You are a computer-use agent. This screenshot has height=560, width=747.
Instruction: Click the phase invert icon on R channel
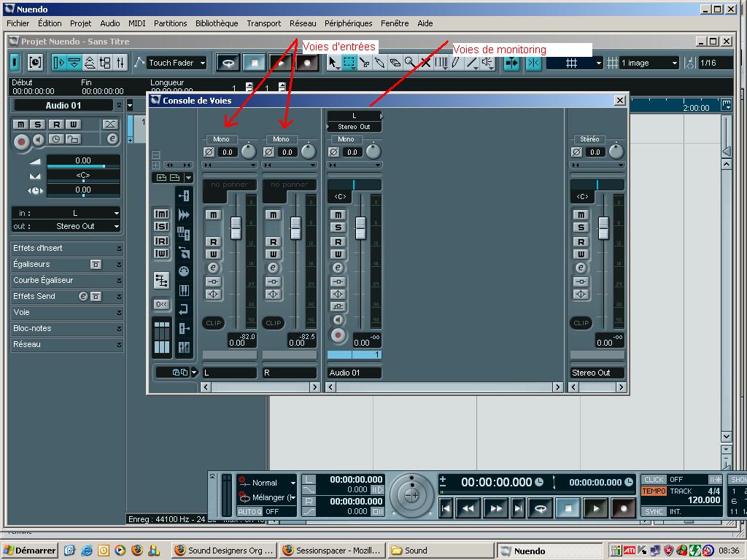pyautogui.click(x=268, y=152)
